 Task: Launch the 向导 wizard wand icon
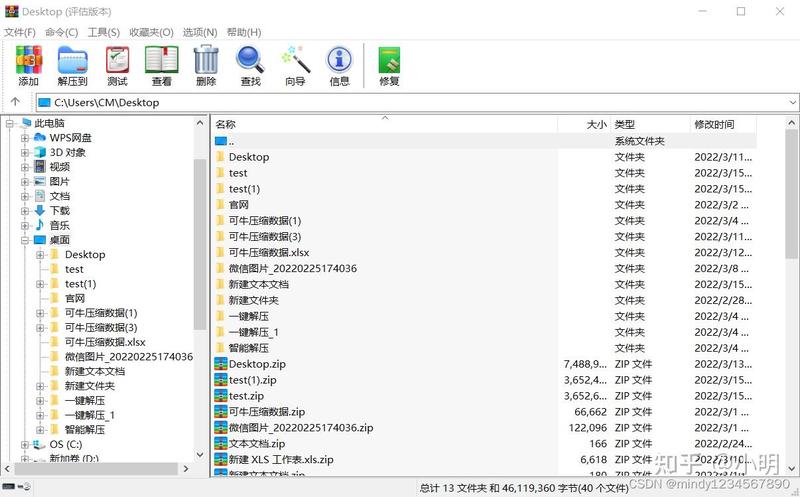[295, 60]
